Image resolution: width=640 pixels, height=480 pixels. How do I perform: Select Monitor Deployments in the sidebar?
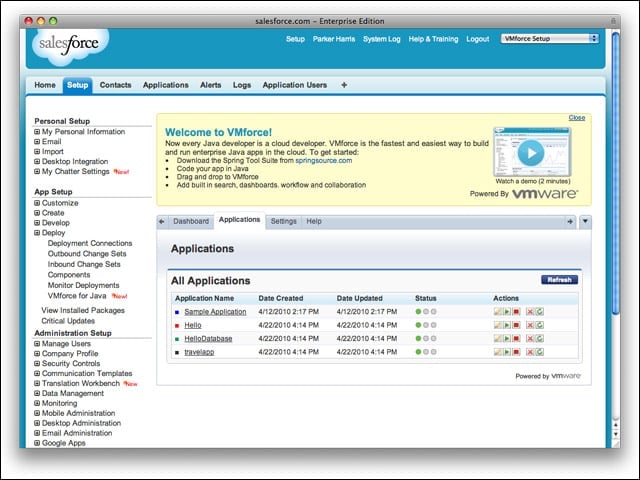[83, 285]
